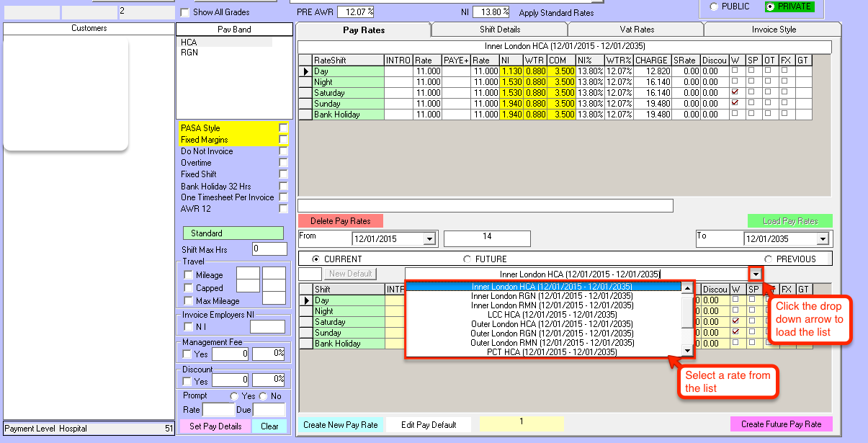Click the rate list dropdown arrow
The height and width of the screenshot is (443, 868).
pos(755,274)
